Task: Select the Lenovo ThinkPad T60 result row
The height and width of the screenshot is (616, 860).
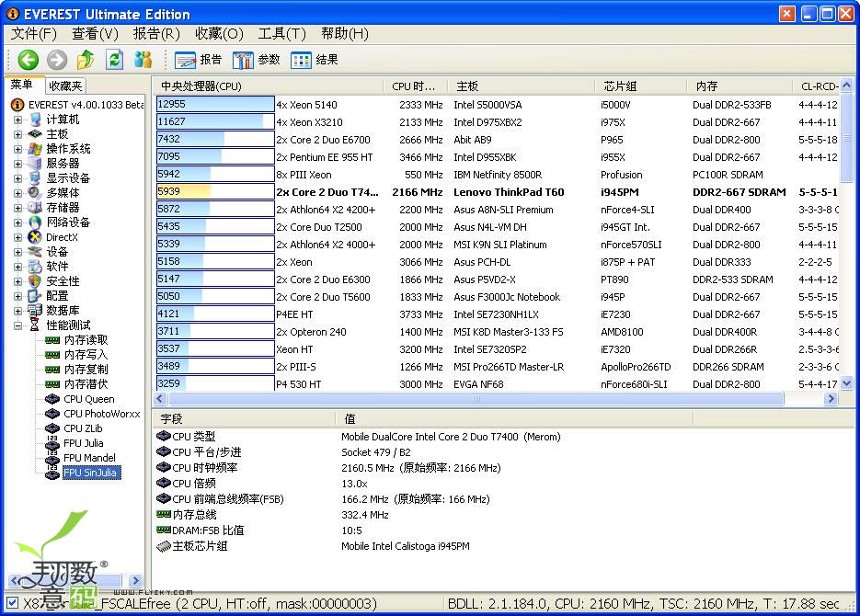Action: tap(498, 192)
